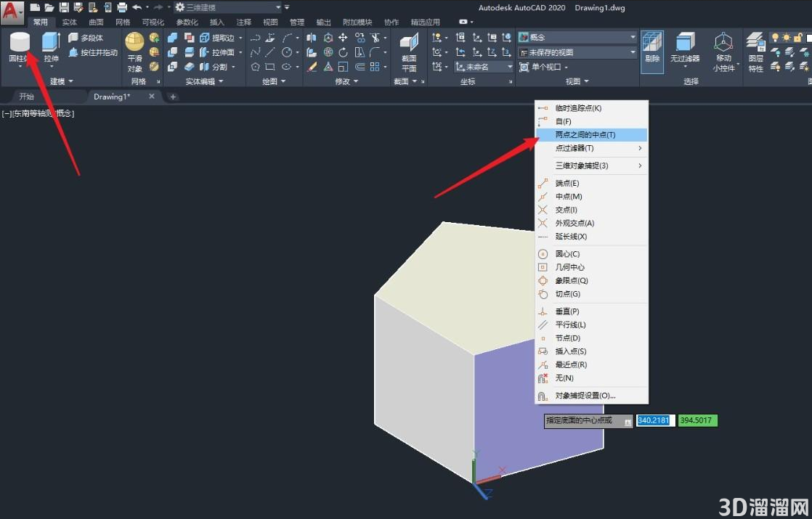Select the Rectangle tool in Draw panel

269,67
